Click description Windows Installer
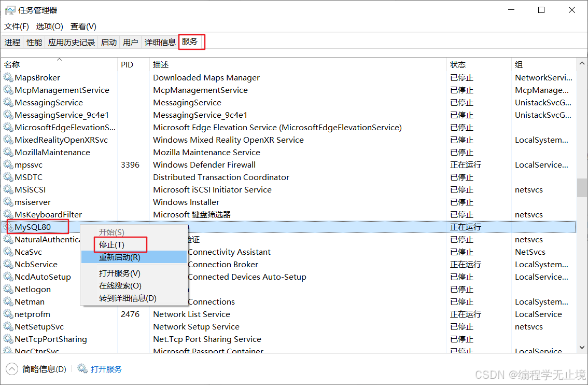 [186, 202]
